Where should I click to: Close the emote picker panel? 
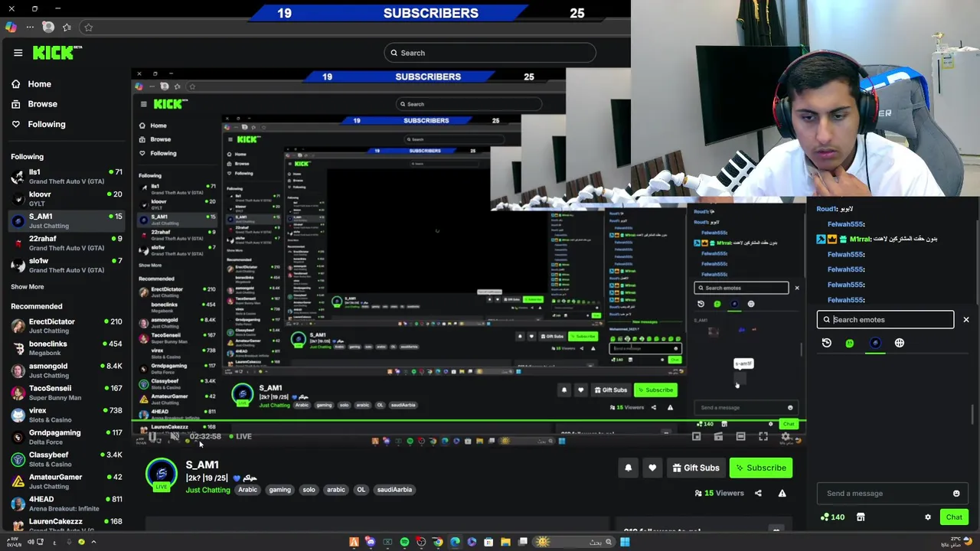966,320
